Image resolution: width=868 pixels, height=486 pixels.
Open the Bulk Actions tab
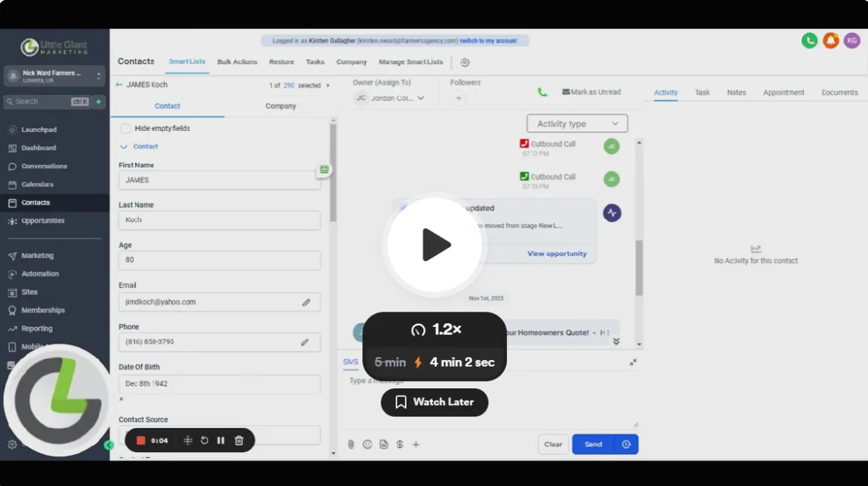tap(237, 62)
